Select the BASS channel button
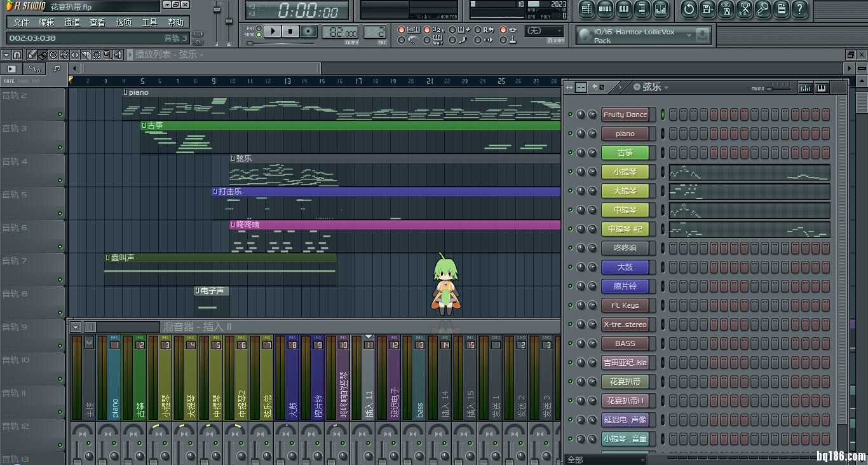This screenshot has width=868, height=465. pos(625,344)
